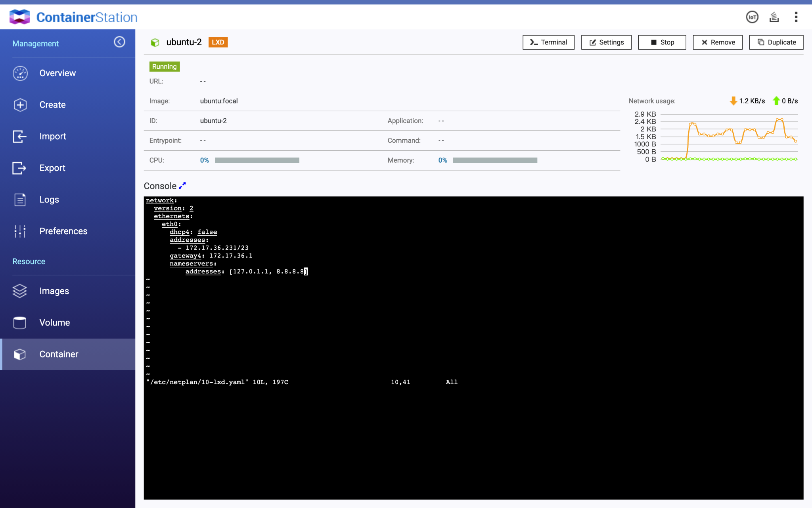
Task: Click the Overview gauge icon
Action: pyautogui.click(x=20, y=73)
